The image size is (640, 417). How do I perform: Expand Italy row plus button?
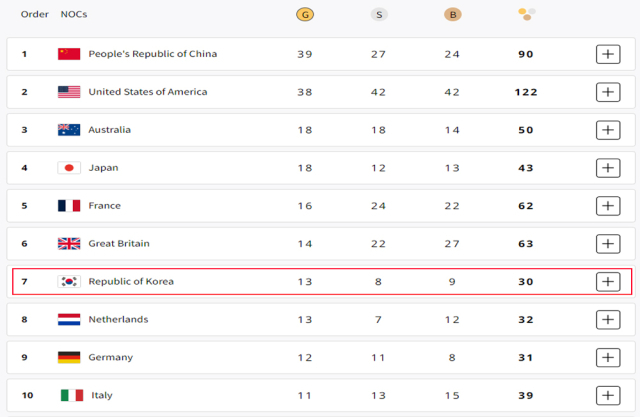[608, 396]
